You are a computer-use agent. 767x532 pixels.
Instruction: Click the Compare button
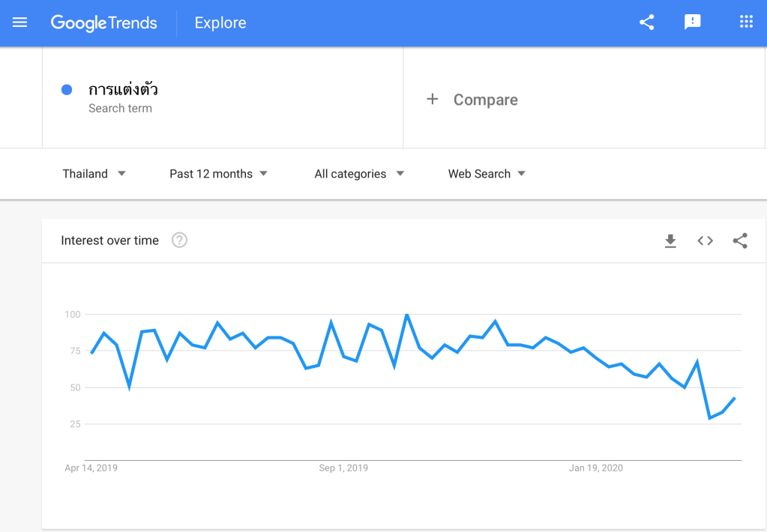click(485, 100)
